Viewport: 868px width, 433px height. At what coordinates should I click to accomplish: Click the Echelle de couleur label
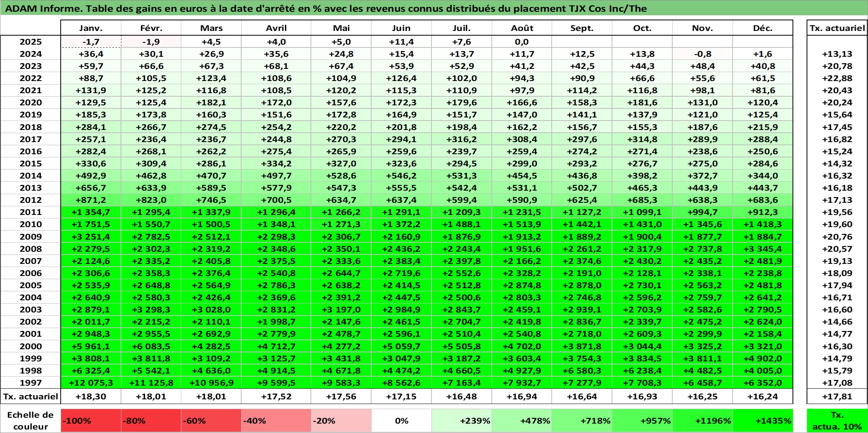pos(31,421)
